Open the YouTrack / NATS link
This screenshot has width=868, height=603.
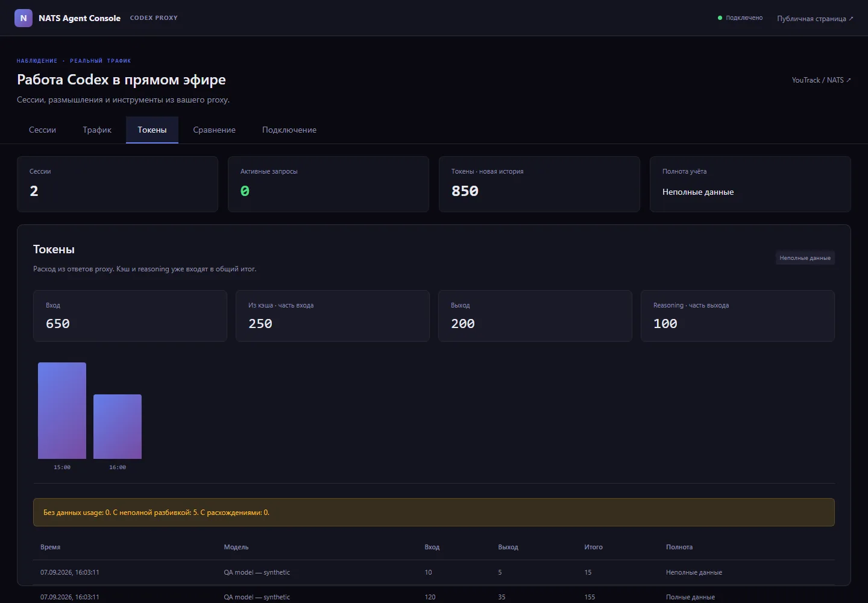821,80
